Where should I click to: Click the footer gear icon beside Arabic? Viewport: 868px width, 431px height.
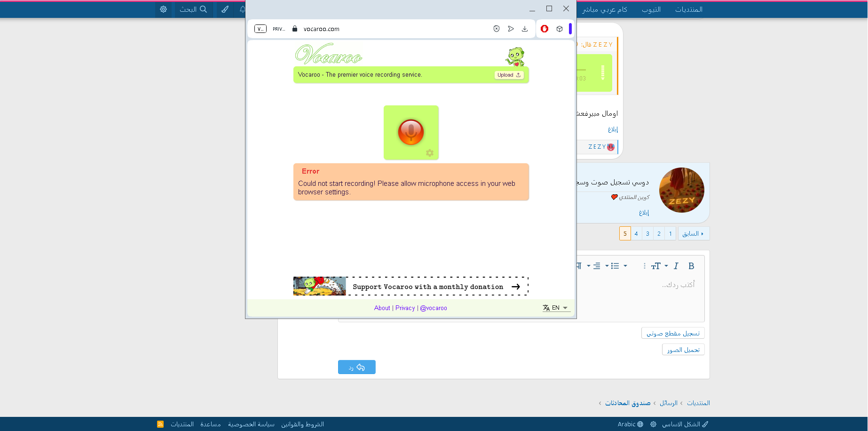point(653,424)
